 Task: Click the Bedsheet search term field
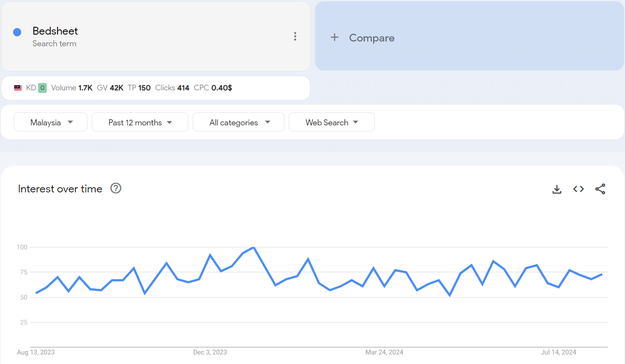pyautogui.click(x=55, y=31)
